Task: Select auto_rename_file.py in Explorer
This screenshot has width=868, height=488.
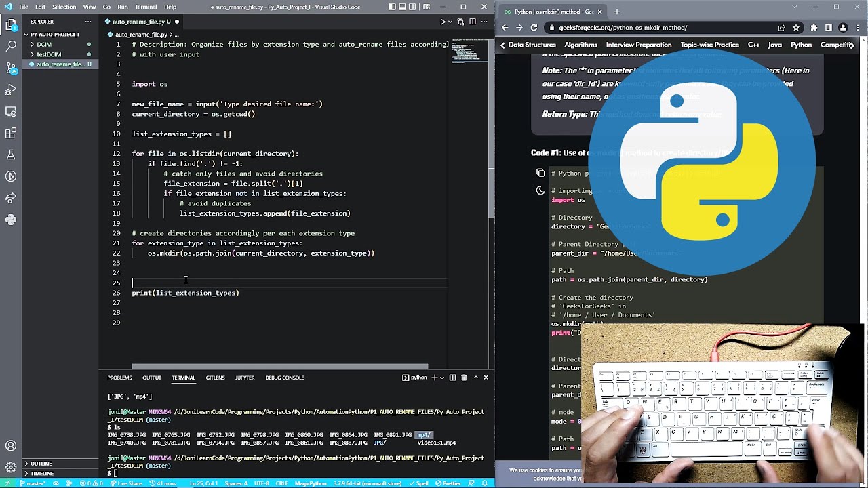Action: click(59, 64)
